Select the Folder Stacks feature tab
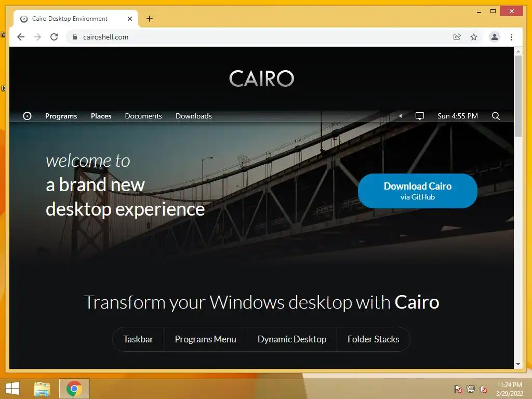The width and height of the screenshot is (532, 399). [x=373, y=339]
